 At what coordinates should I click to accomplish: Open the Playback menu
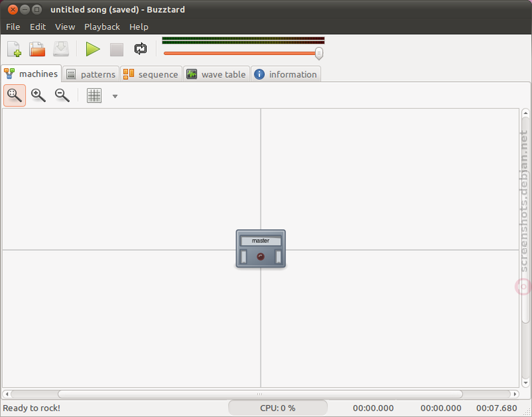point(102,27)
